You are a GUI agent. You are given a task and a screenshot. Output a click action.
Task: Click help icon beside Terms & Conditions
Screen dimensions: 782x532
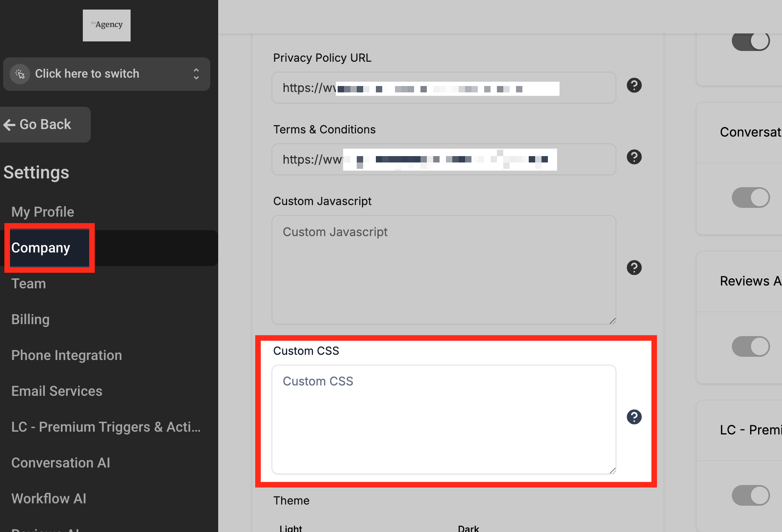634,157
